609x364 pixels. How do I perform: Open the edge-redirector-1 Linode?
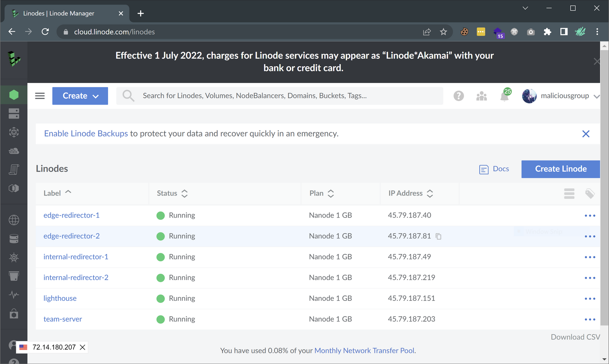coord(72,215)
